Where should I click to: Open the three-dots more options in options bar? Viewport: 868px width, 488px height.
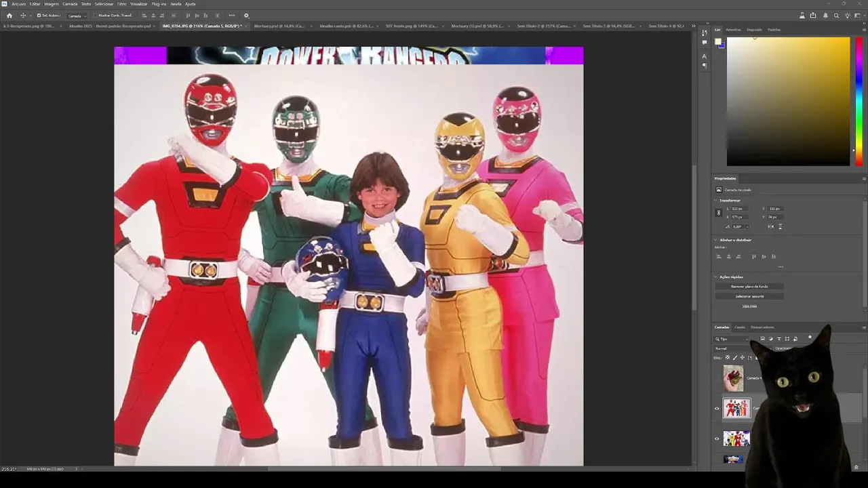(232, 16)
